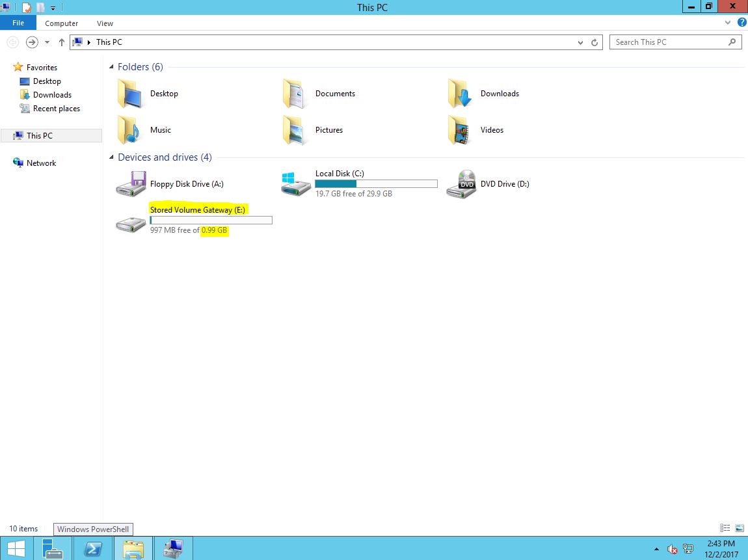
Task: Click the File menu button
Action: click(18, 23)
